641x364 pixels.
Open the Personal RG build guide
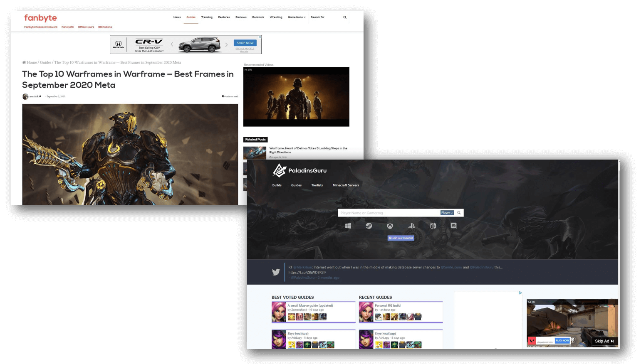[x=388, y=305]
